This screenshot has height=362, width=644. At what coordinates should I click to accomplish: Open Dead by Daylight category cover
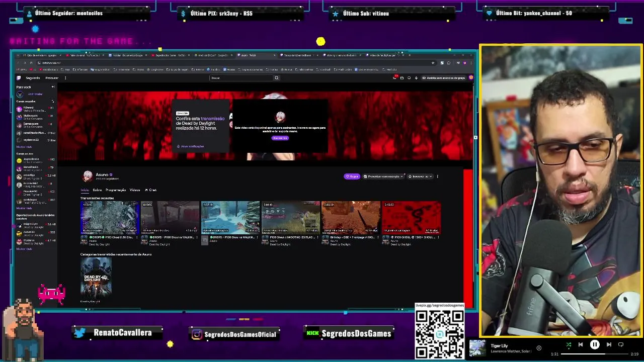click(96, 277)
